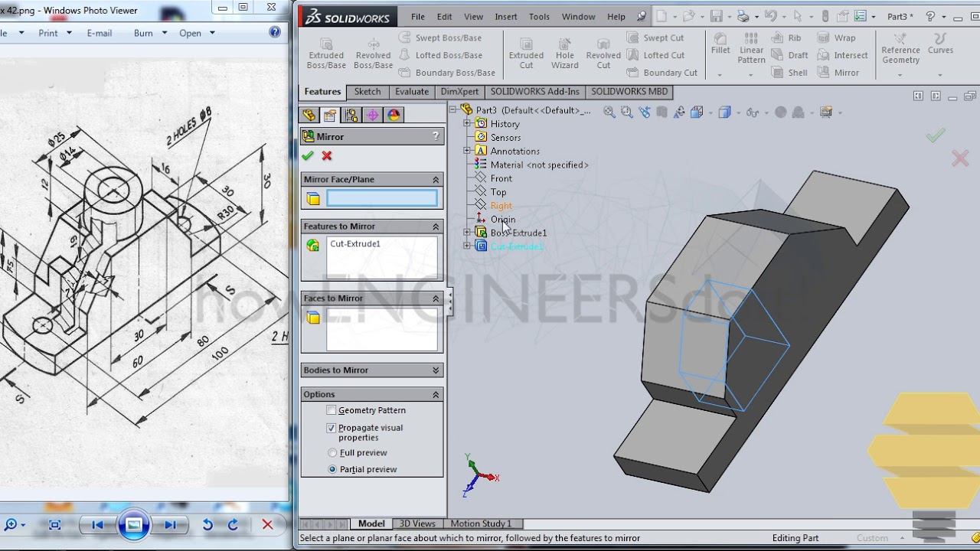The image size is (980, 551).
Task: Click the Faces to Mirror selection box
Action: pyautogui.click(x=382, y=330)
